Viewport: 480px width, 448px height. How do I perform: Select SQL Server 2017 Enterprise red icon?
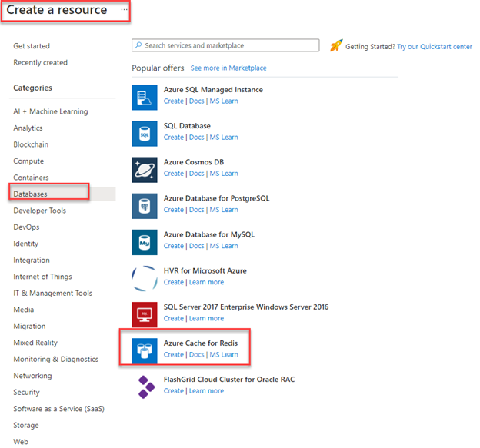tap(145, 313)
